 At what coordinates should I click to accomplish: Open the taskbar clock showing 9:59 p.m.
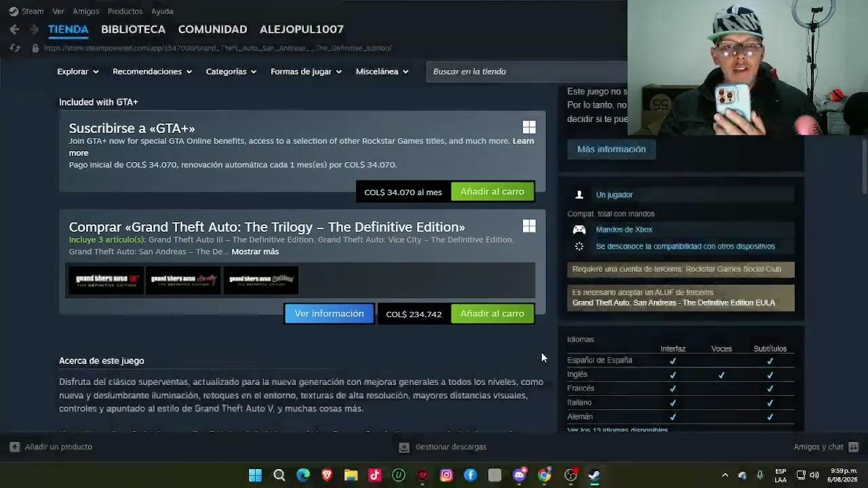coord(844,475)
